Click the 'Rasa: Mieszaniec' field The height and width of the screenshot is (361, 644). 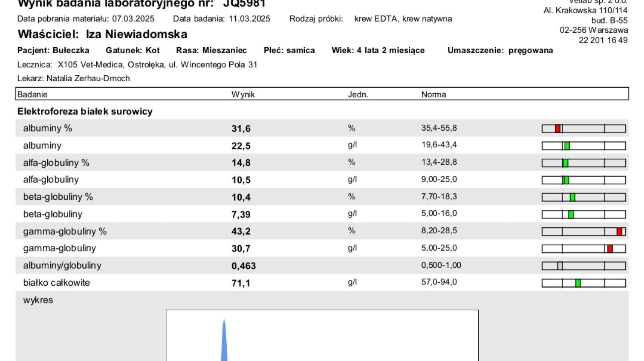(x=211, y=50)
